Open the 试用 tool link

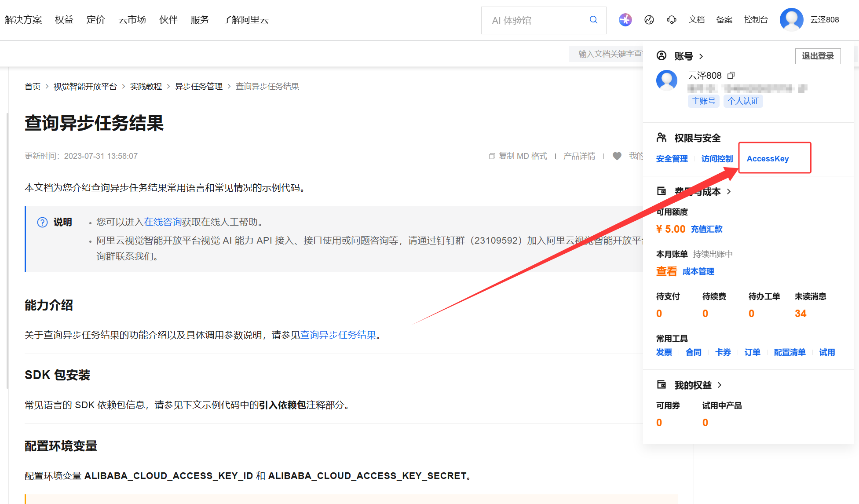pyautogui.click(x=827, y=352)
